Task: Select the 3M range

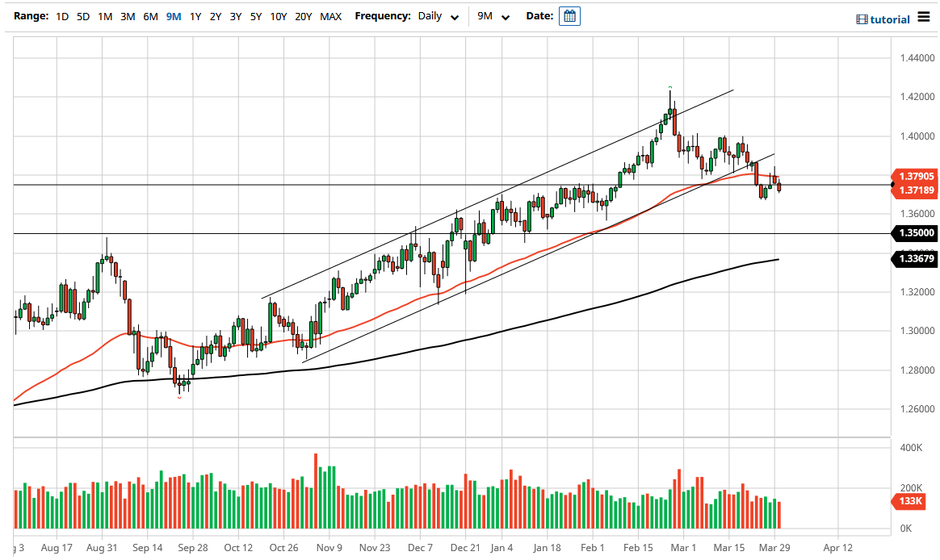Action: pos(127,15)
